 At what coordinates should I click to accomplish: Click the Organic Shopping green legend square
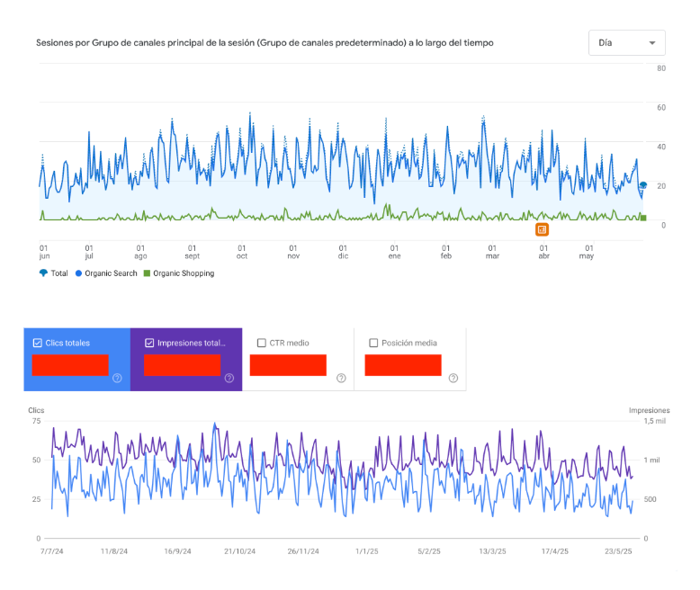147,273
